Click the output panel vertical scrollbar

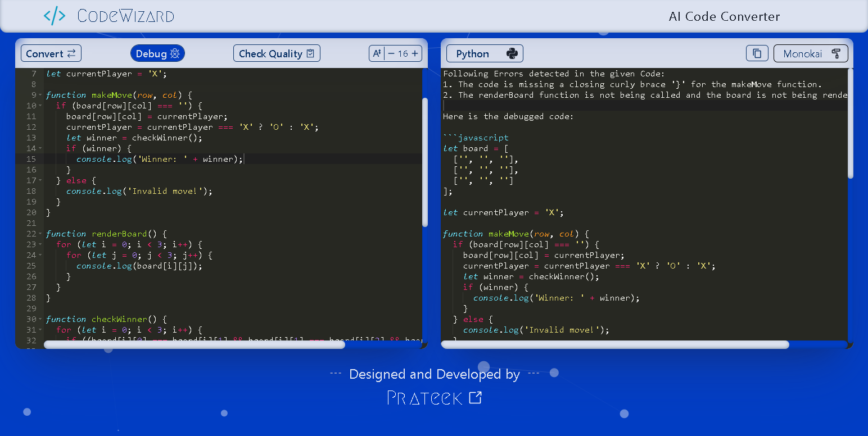point(850,124)
